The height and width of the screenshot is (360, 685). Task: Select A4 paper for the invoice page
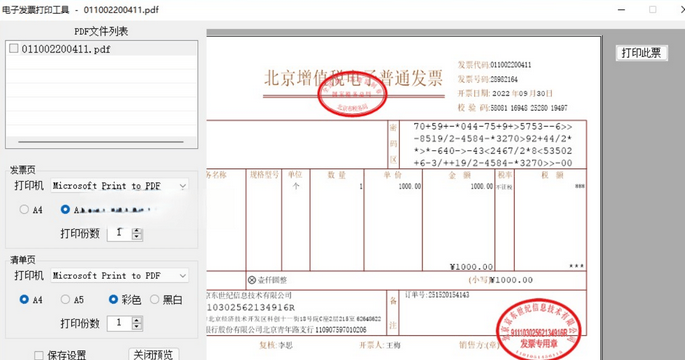24,210
